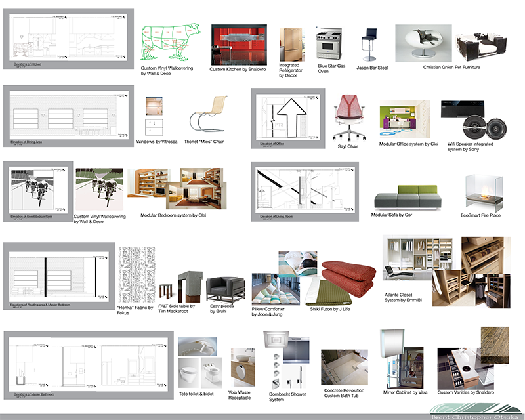Viewport: 525px width, 420px height.
Task: Click the Honka fabric pattern swatch
Action: click(x=137, y=275)
